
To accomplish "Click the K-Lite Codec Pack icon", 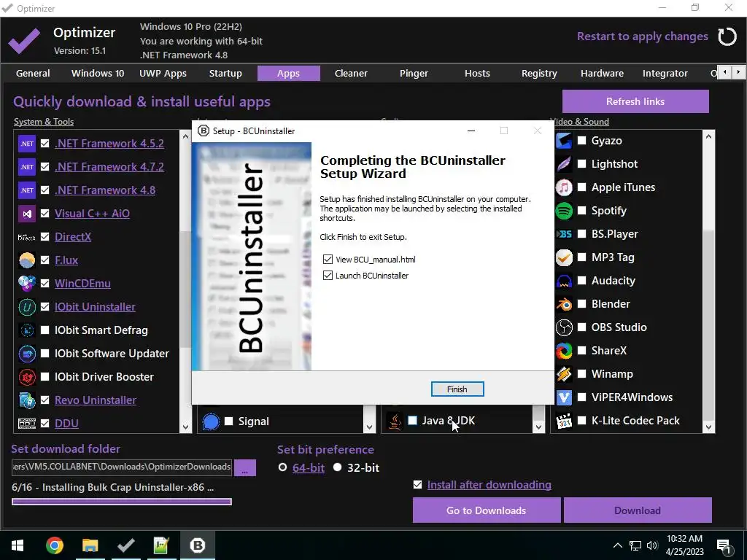I will coord(564,421).
